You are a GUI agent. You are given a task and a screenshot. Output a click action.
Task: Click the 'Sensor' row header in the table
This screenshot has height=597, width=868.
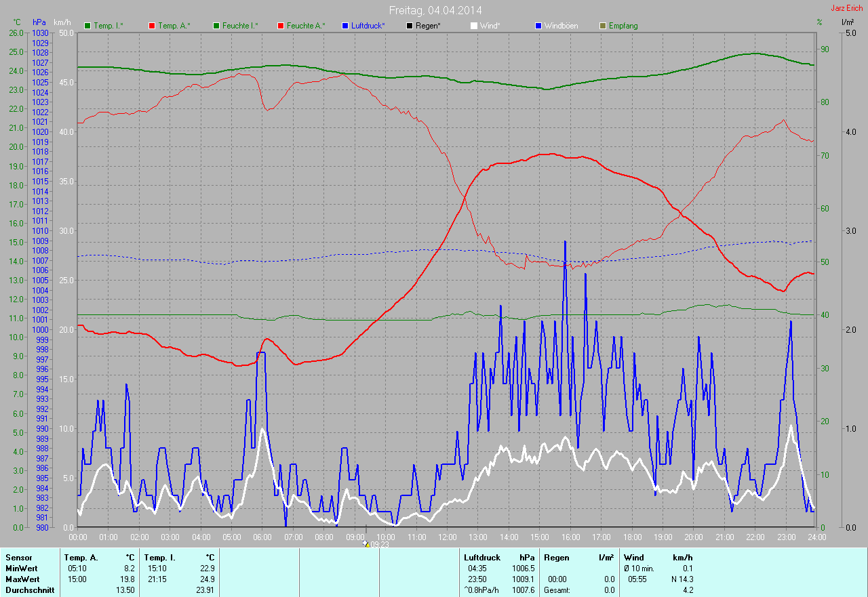(18, 558)
